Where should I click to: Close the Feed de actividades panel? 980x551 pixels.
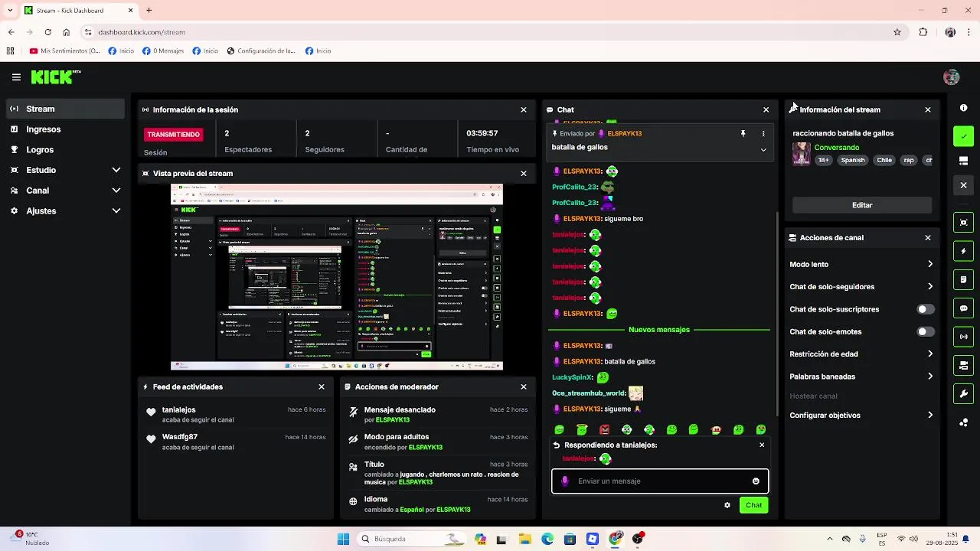[x=322, y=386]
